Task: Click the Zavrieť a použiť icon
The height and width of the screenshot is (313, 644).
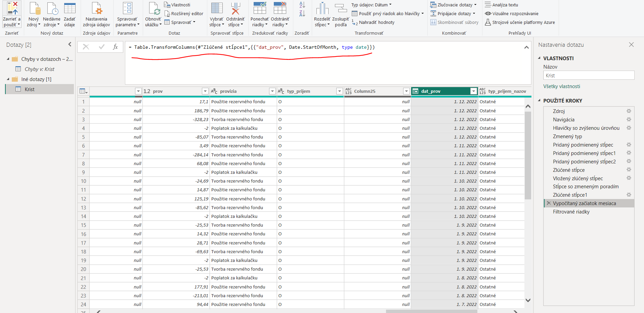Action: click(12, 8)
